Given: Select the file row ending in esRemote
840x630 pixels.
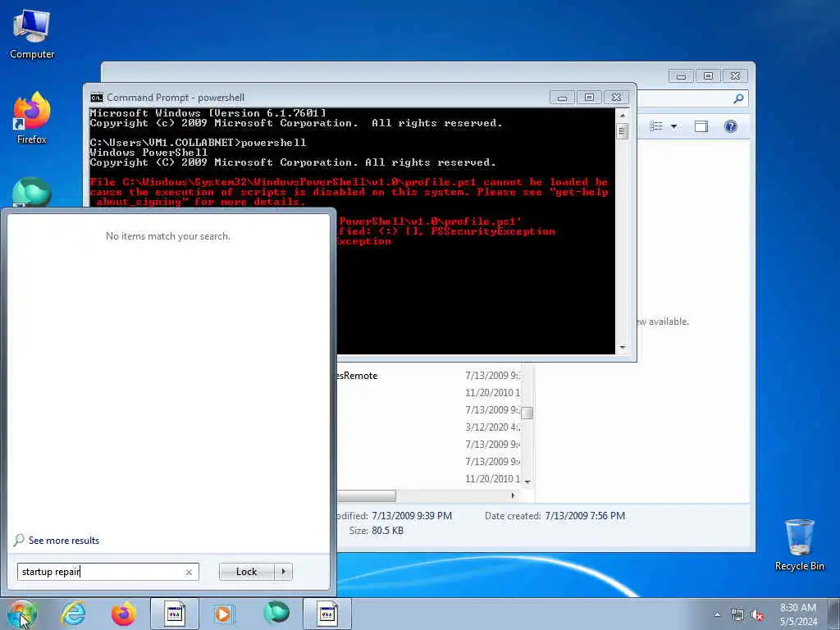Looking at the screenshot, I should 428,376.
